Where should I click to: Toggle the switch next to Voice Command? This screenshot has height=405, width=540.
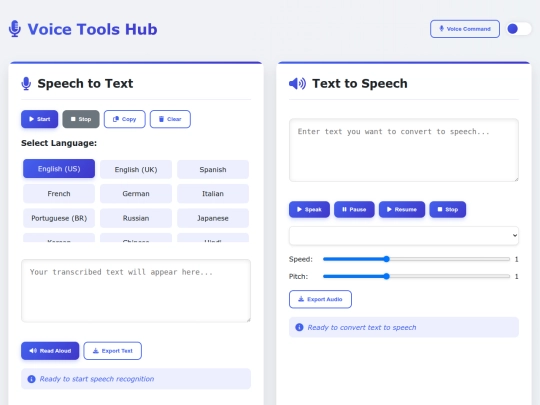pyautogui.click(x=519, y=29)
